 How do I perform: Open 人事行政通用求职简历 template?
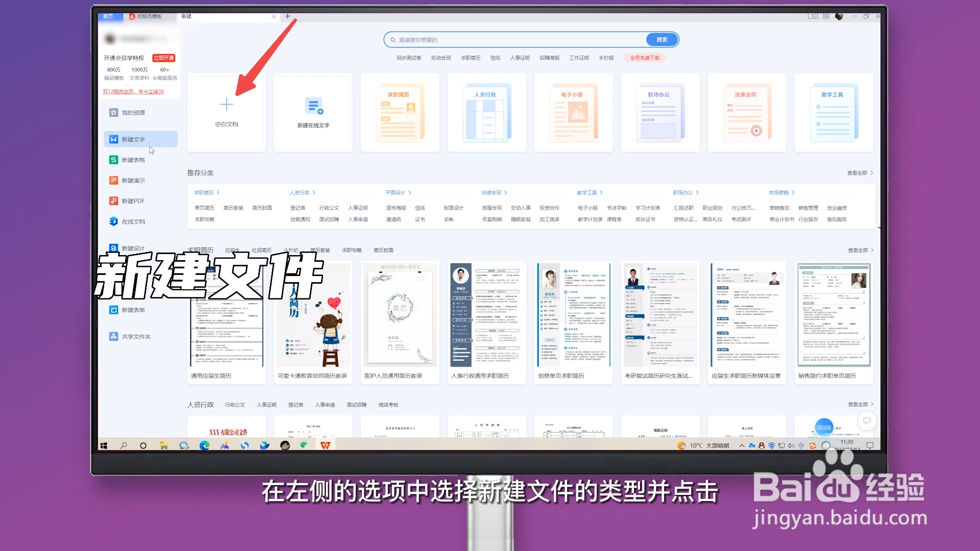click(x=487, y=322)
